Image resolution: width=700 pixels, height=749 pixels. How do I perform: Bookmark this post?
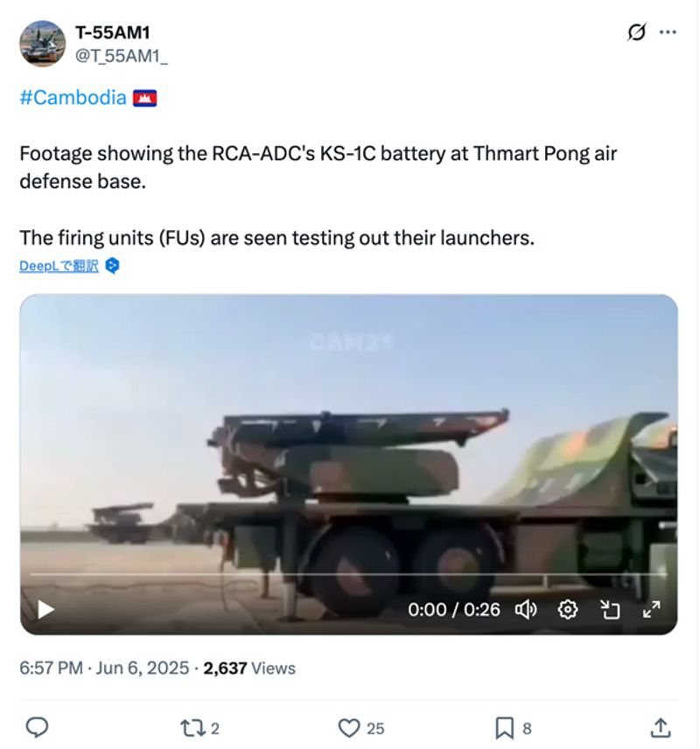505,727
